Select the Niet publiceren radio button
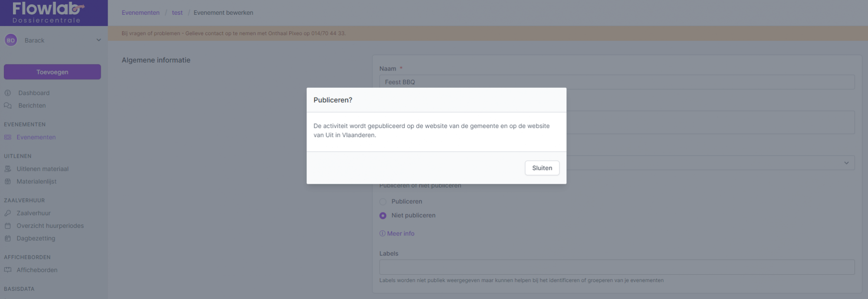The image size is (868, 299). pyautogui.click(x=383, y=216)
